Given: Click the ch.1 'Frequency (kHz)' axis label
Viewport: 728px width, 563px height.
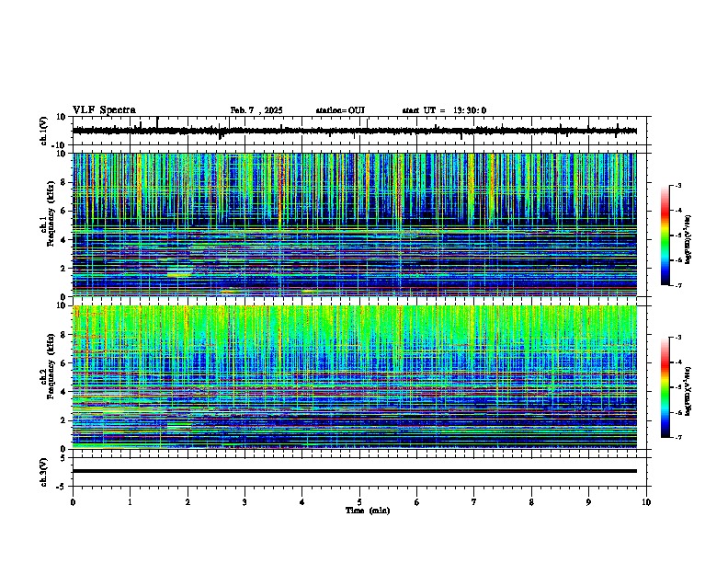Looking at the screenshot, I should pyautogui.click(x=51, y=214).
